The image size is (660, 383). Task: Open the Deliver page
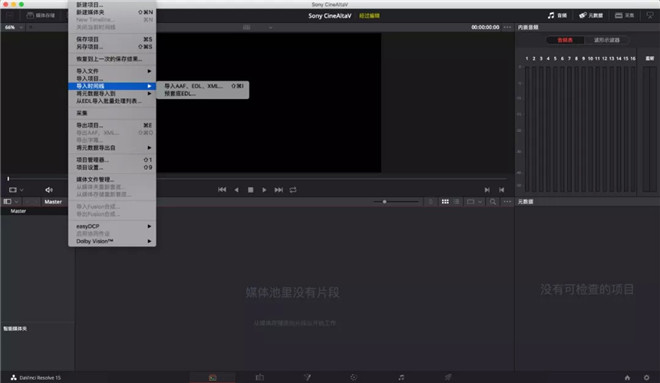(448, 378)
